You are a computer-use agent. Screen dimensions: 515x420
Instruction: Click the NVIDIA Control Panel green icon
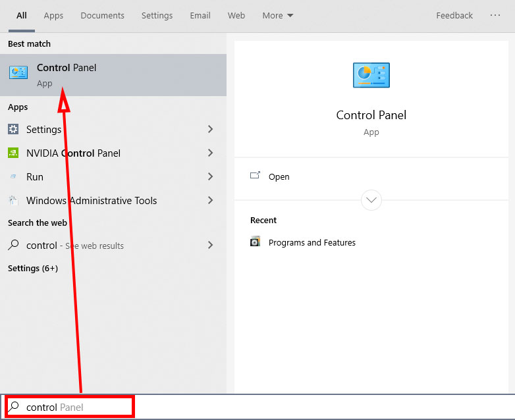coord(13,153)
